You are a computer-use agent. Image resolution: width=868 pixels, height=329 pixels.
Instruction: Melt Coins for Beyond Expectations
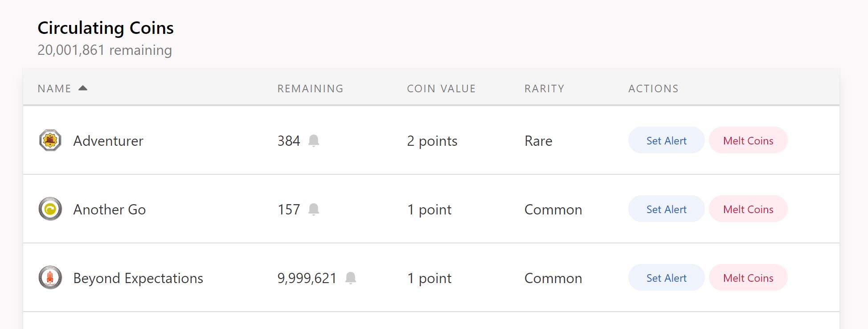(748, 278)
